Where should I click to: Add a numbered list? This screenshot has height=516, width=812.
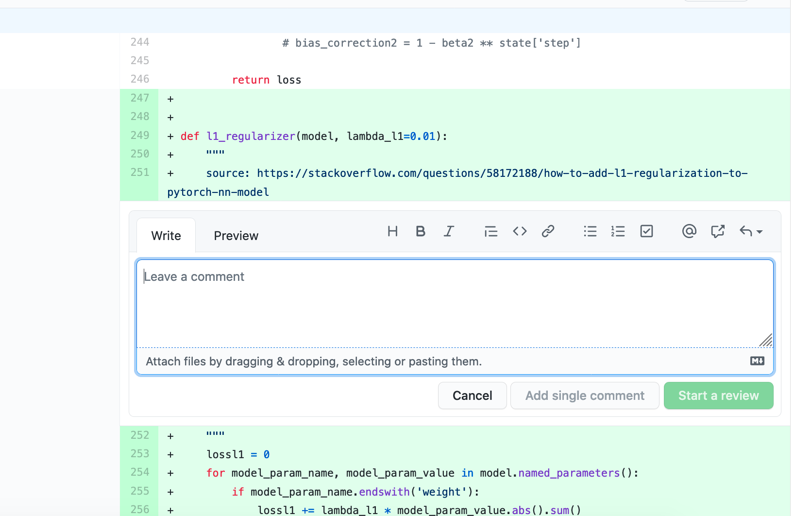click(618, 231)
